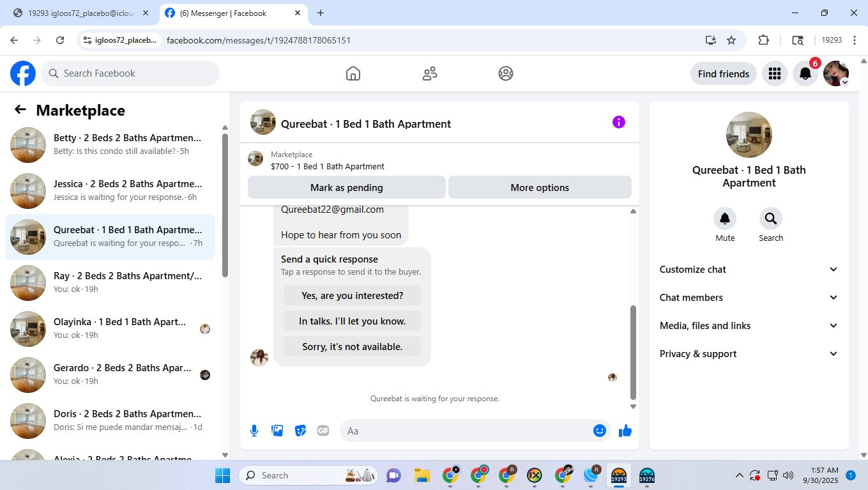Click the chat message scrollbar thumb

tap(633, 352)
